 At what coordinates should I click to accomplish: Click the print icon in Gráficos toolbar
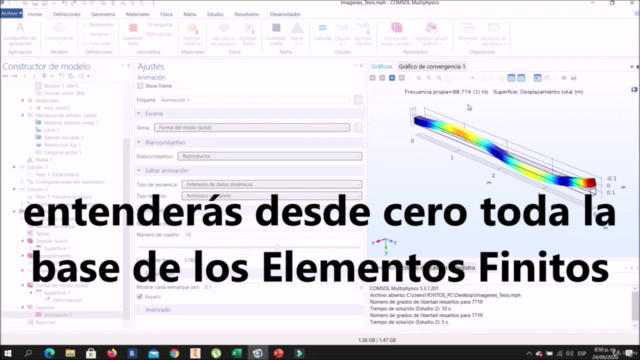[573, 78]
